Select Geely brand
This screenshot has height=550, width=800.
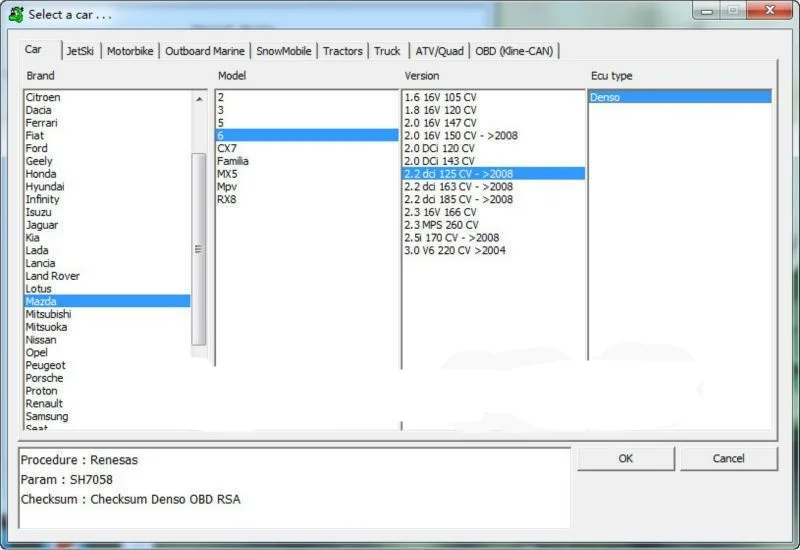[107, 161]
